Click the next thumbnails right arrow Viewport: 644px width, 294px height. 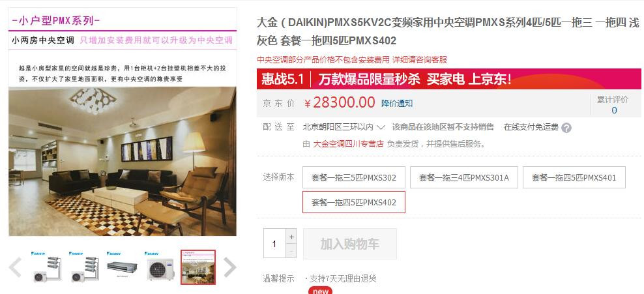pyautogui.click(x=229, y=267)
